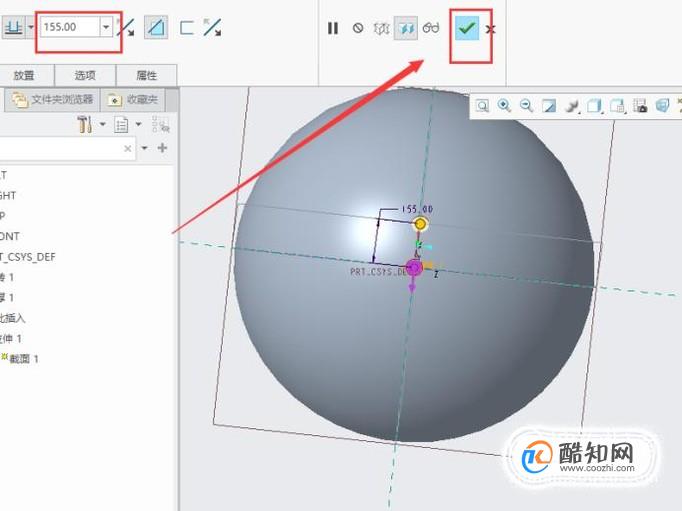The height and width of the screenshot is (511, 682).
Task: Click the Refit view icon
Action: [x=482, y=106]
